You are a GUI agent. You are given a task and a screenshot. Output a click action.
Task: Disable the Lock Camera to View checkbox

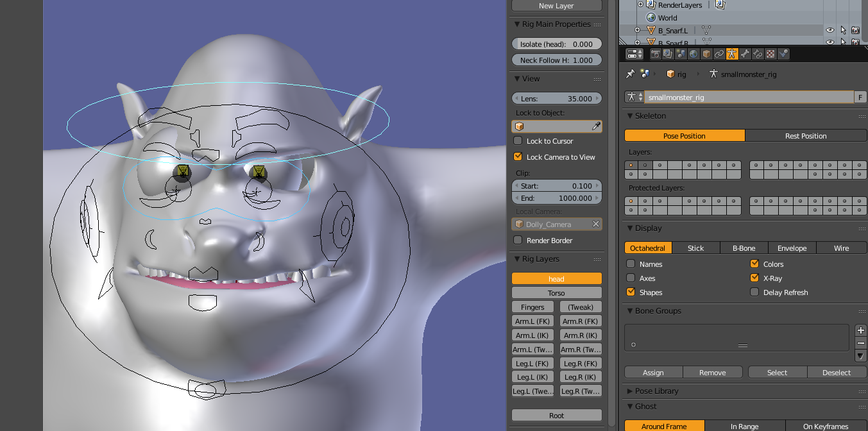518,157
